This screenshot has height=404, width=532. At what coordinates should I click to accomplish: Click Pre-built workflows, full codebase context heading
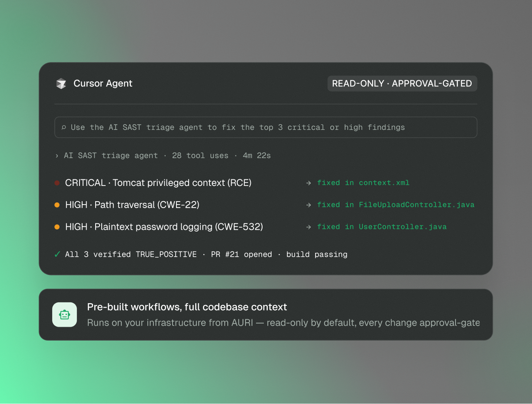tap(187, 307)
